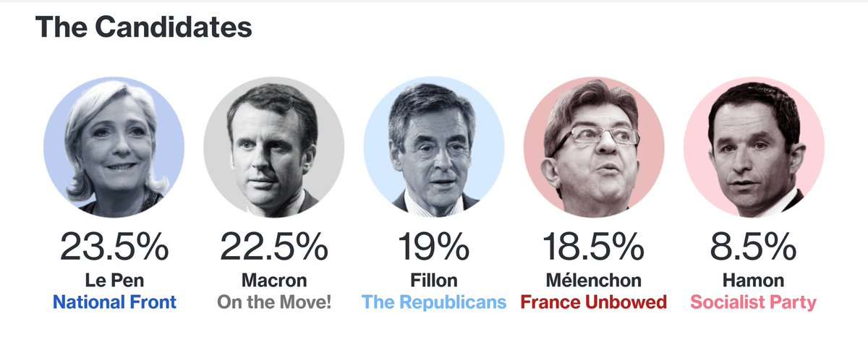Select the 18.5% poll figure

point(594,248)
